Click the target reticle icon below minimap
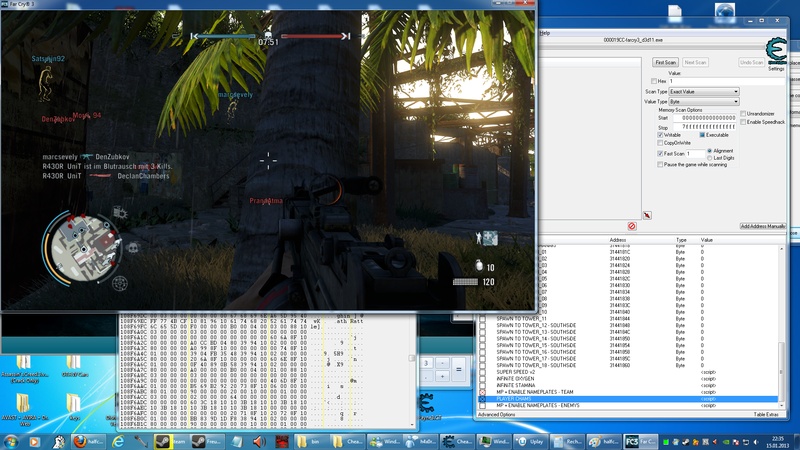800x450 pixels. tap(119, 283)
